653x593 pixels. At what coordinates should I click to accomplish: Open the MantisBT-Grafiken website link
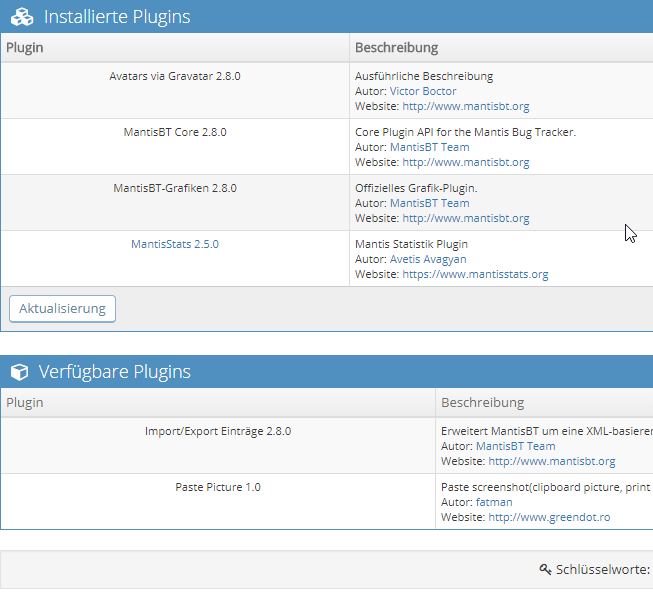click(466, 218)
